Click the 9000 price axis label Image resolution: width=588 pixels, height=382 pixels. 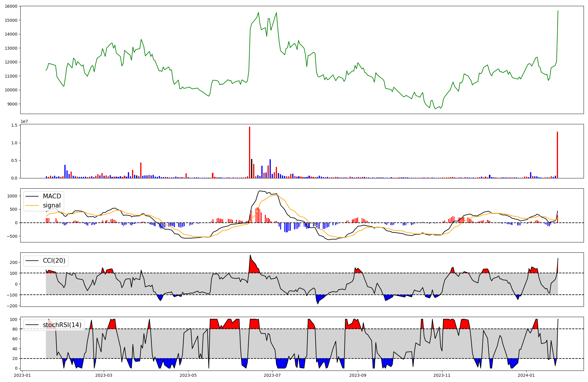[12, 104]
